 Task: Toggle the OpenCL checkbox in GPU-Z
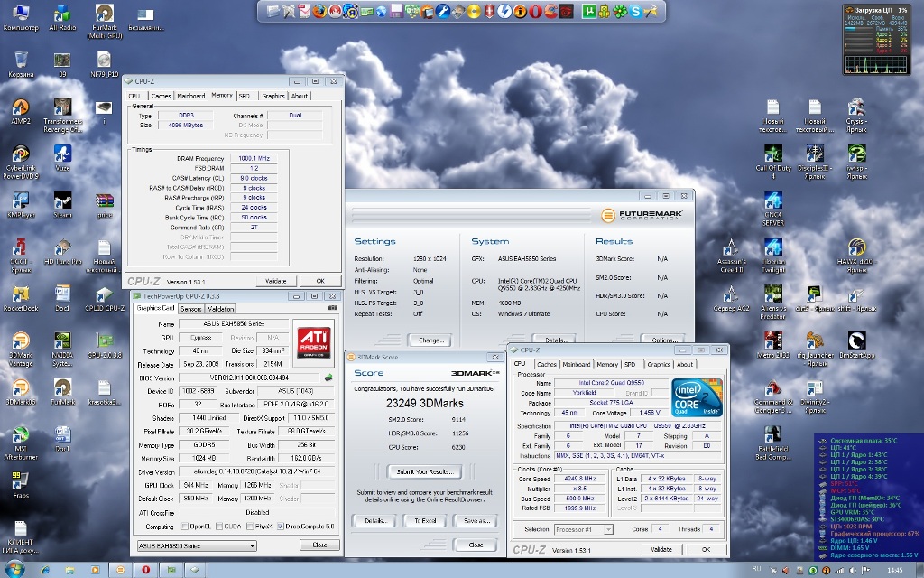(x=185, y=527)
